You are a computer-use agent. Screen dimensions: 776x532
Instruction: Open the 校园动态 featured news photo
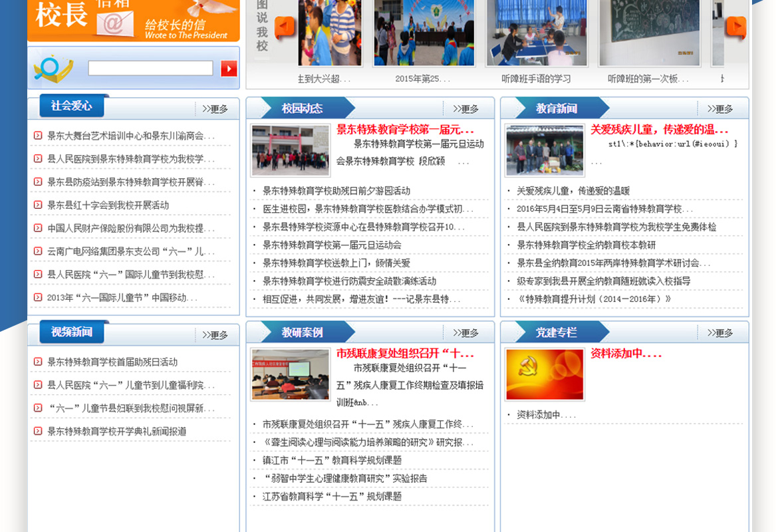(290, 150)
